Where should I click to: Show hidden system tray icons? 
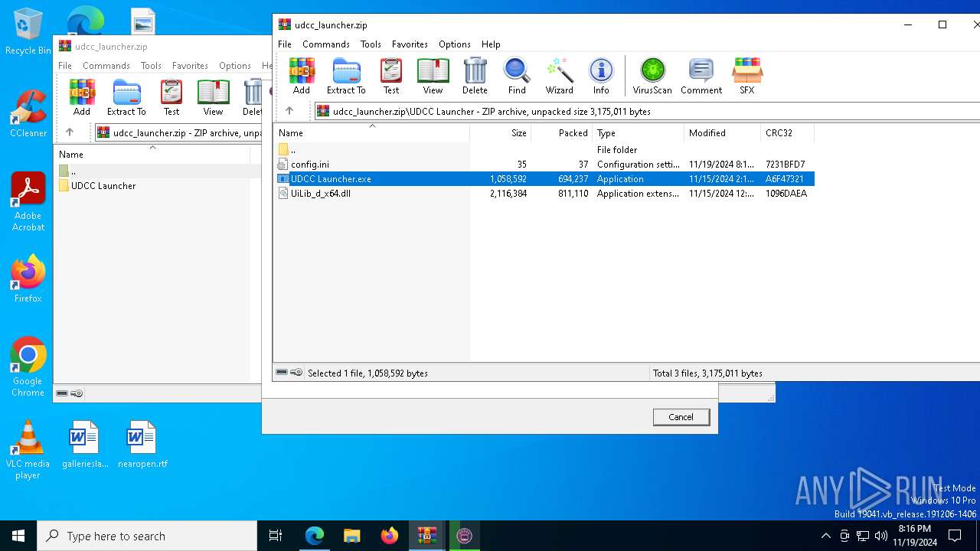click(x=825, y=536)
